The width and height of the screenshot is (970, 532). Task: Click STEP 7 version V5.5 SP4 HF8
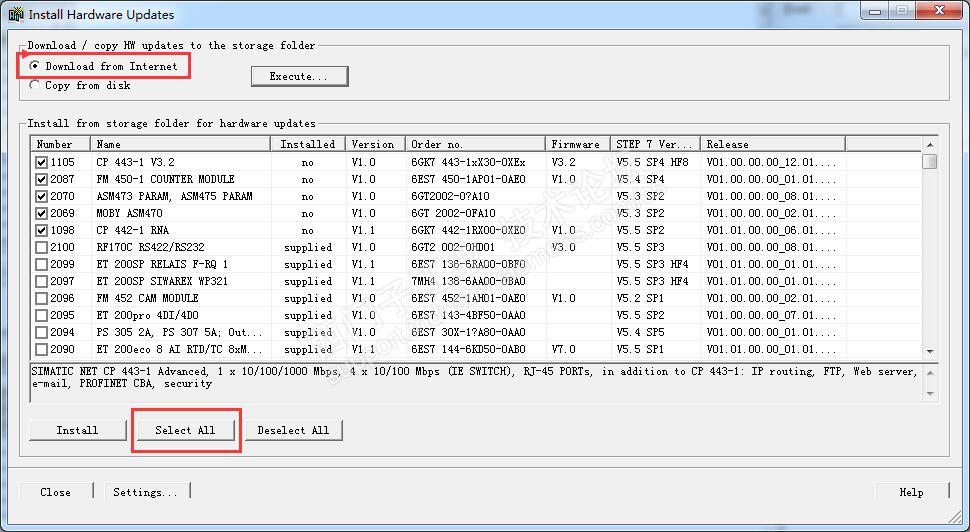(652, 162)
